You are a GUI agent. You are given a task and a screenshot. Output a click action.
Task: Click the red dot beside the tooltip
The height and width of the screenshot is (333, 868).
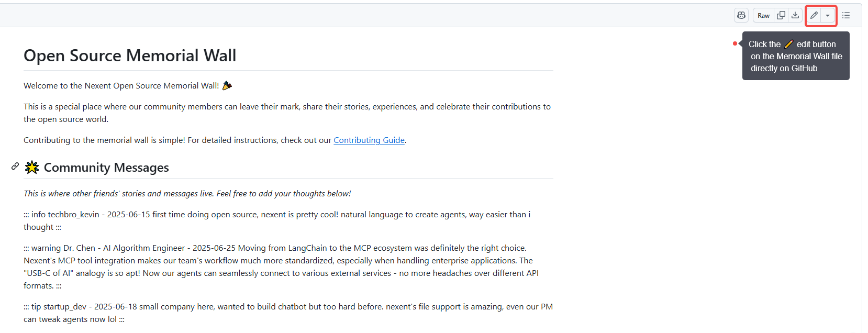tap(735, 43)
